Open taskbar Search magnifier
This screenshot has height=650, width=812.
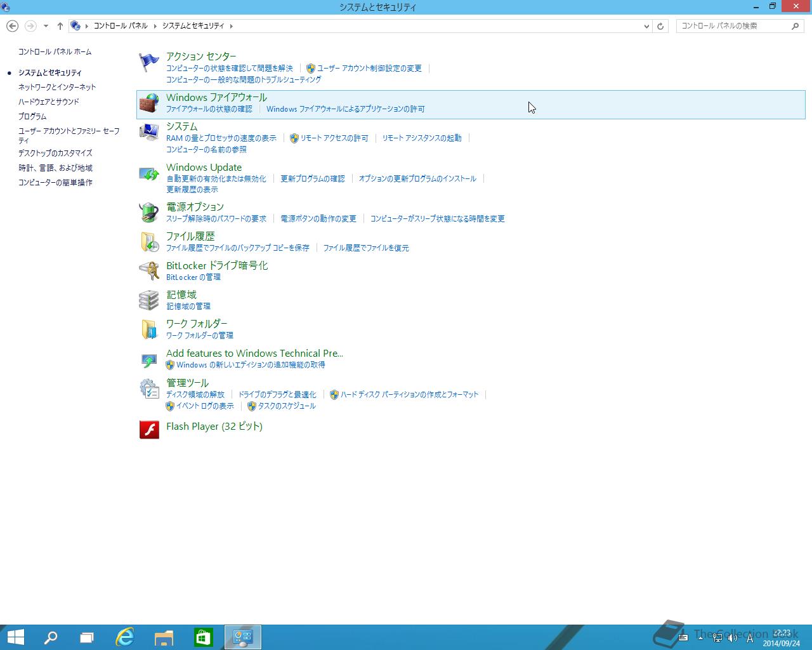point(51,637)
